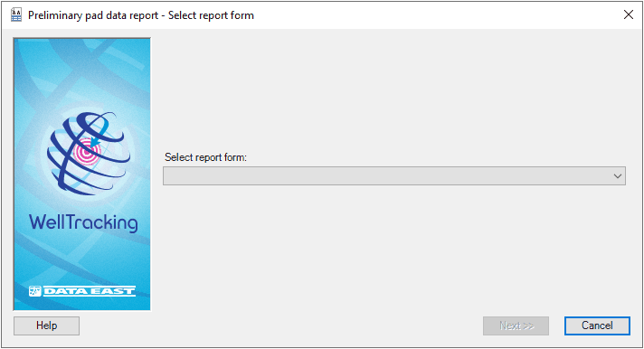This screenshot has height=349, width=644.
Task: Click the report icon in the title bar
Action: coord(16,15)
